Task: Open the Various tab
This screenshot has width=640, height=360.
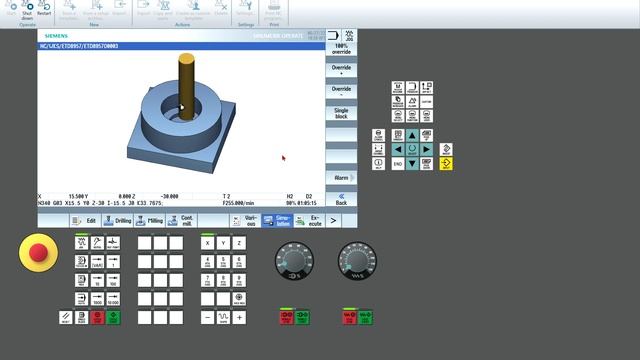Action: click(x=245, y=221)
